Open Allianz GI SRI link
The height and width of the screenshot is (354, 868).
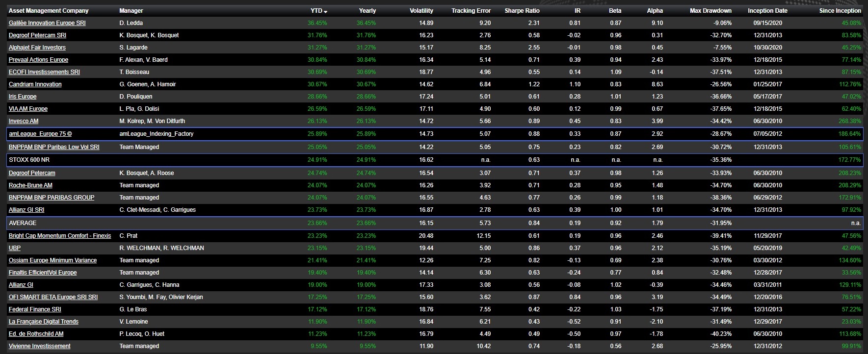click(x=26, y=210)
